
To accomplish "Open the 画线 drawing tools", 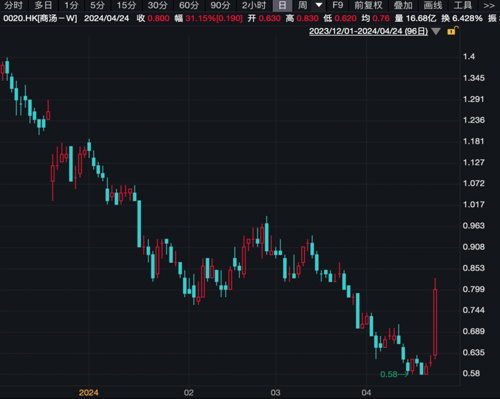I will pos(433,5).
